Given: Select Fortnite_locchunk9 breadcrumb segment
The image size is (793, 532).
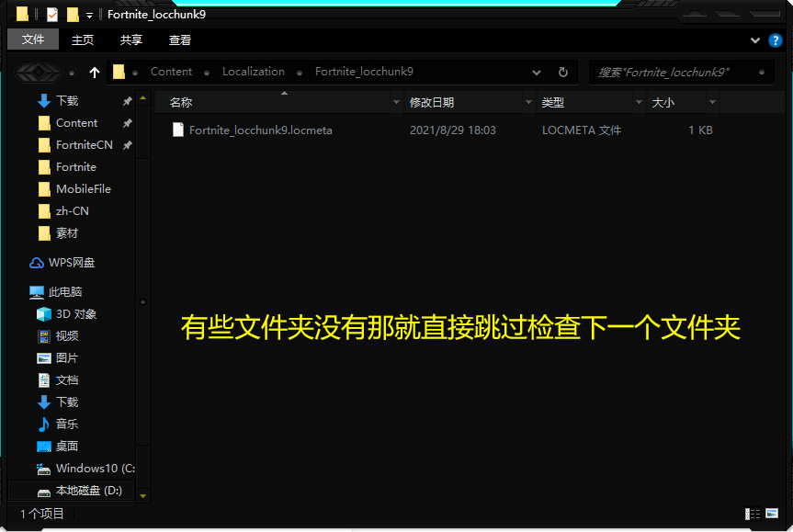Looking at the screenshot, I should point(364,72).
